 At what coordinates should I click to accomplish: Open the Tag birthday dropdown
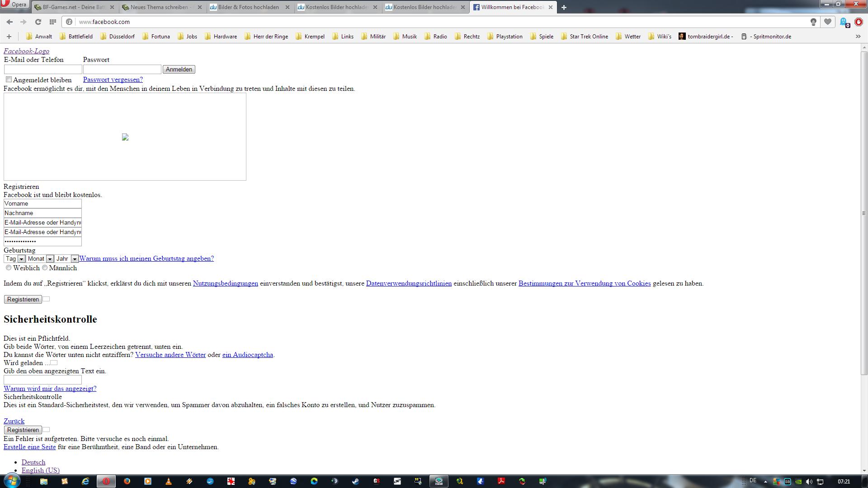[x=14, y=259]
